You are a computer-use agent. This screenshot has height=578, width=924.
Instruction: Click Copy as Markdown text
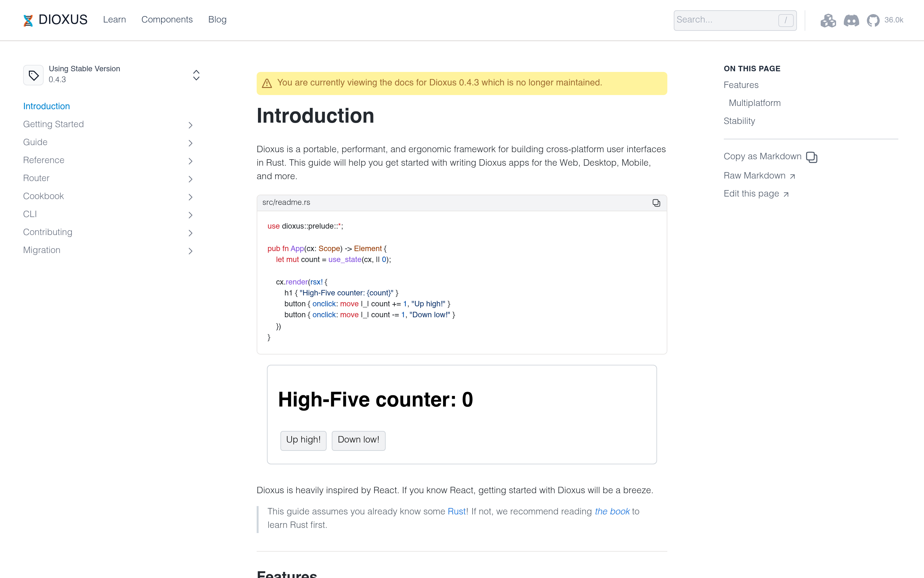point(762,156)
